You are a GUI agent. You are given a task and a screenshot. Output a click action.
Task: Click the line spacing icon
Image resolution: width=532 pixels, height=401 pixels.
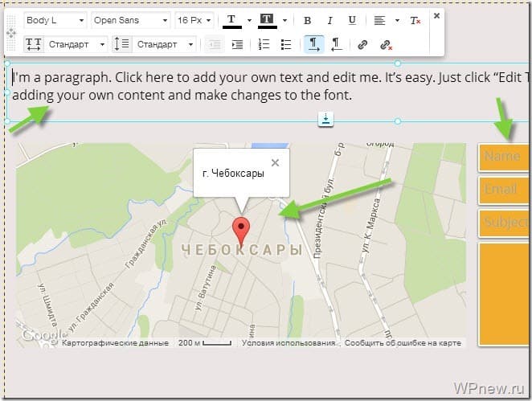(x=122, y=44)
